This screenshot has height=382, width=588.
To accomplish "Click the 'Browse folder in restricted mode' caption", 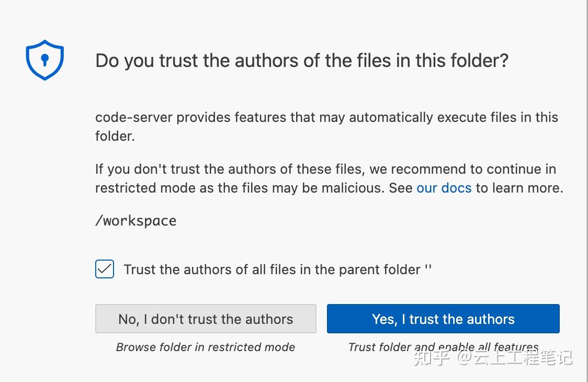I will pyautogui.click(x=206, y=347).
